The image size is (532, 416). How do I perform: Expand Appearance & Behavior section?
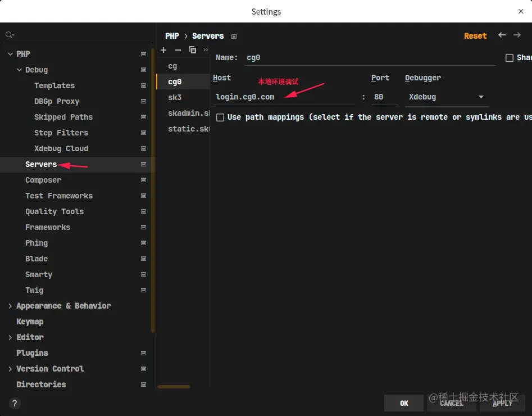[10, 306]
